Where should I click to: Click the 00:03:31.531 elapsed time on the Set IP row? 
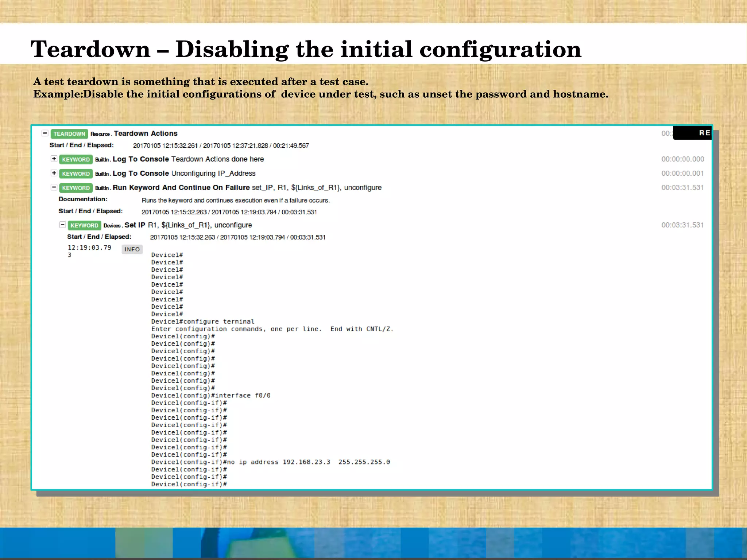pos(682,225)
